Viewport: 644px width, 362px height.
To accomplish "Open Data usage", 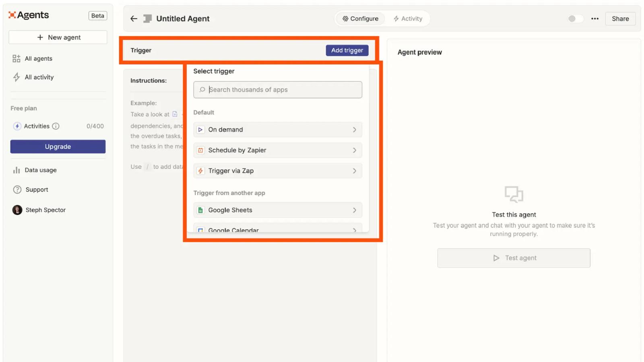I will click(x=41, y=170).
